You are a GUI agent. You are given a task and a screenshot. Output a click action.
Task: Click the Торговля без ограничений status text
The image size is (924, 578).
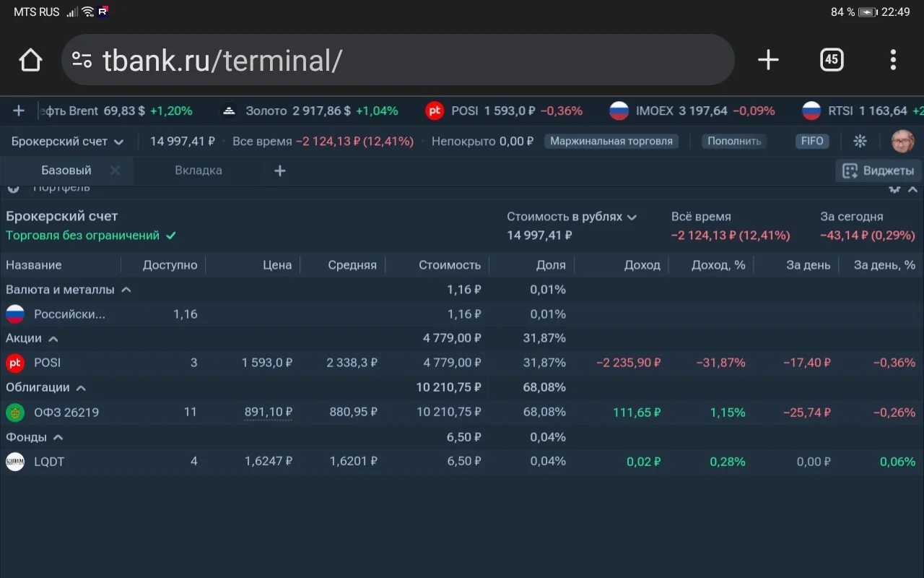[x=82, y=236]
